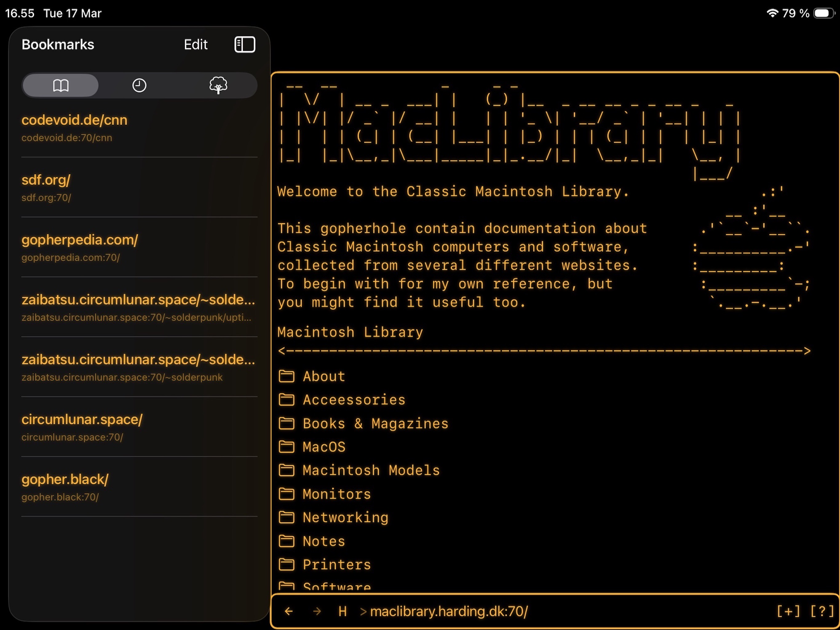Switch to the tree icon tab

(x=218, y=85)
